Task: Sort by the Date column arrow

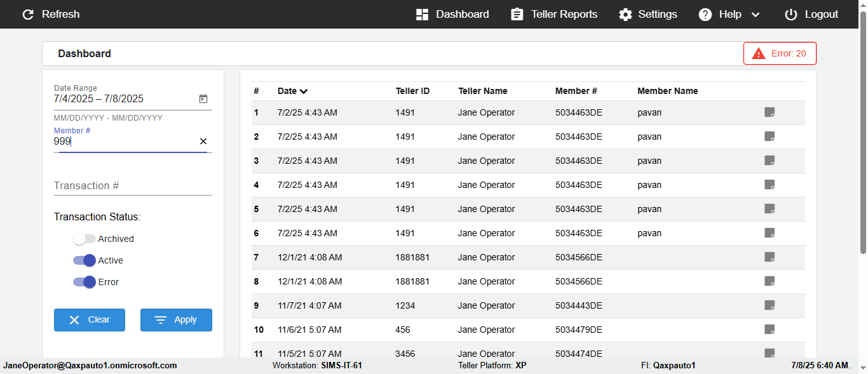Action: 304,91
